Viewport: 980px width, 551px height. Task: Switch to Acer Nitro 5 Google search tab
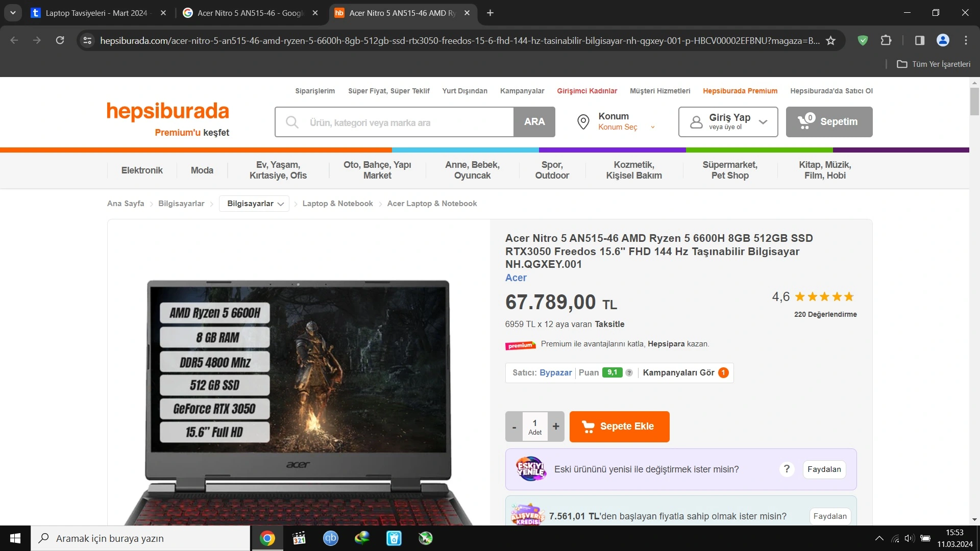[x=250, y=13]
